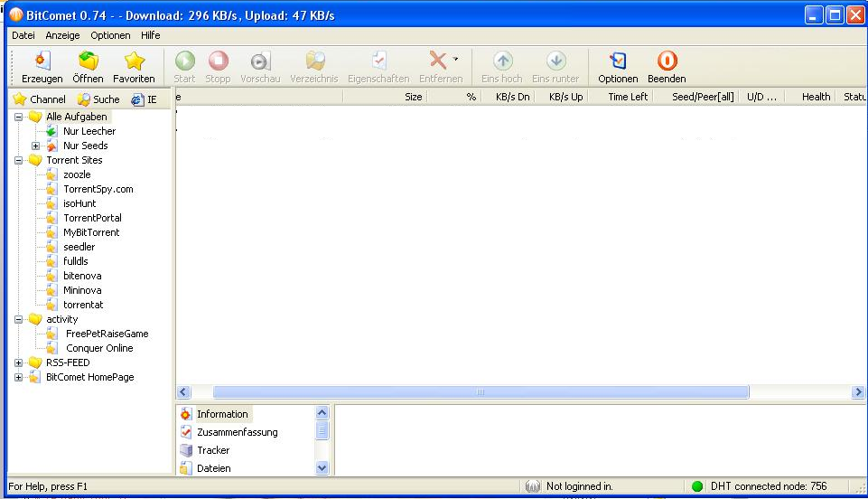Image resolution: width=868 pixels, height=499 pixels.
Task: Switch to the Suche tab
Action: point(98,99)
